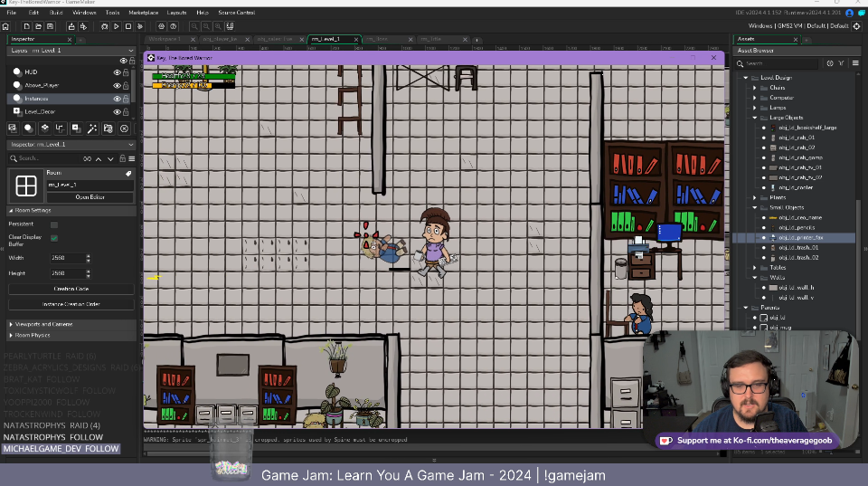Open project folder icon in toolbar

point(38,26)
